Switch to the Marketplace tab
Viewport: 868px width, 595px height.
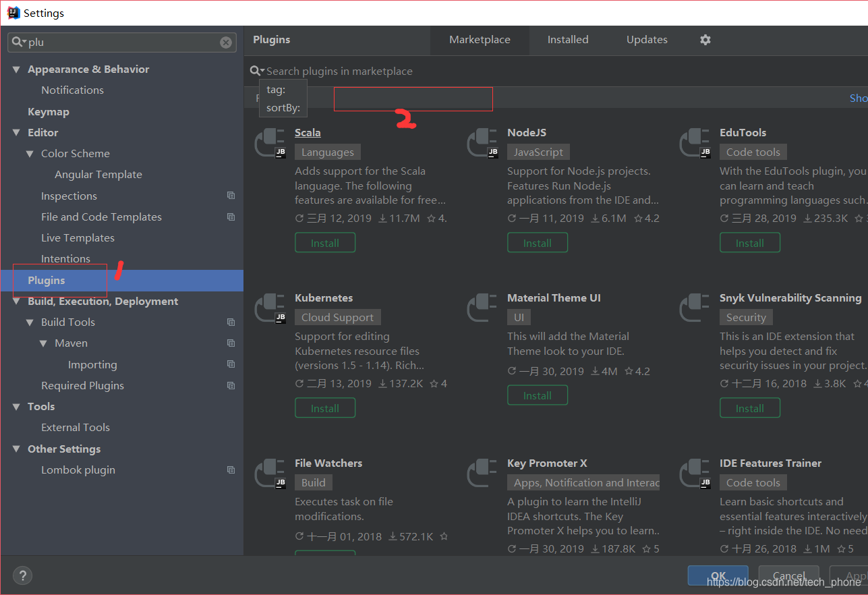(480, 40)
